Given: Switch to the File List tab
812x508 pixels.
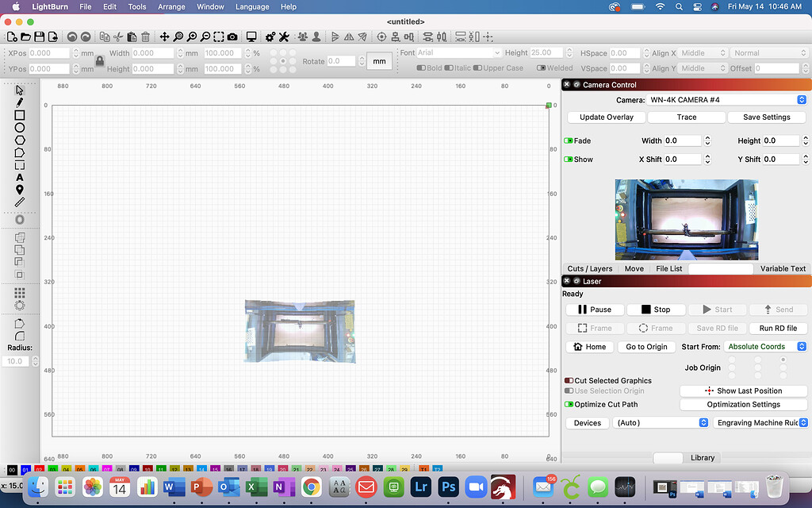Looking at the screenshot, I should 668,268.
